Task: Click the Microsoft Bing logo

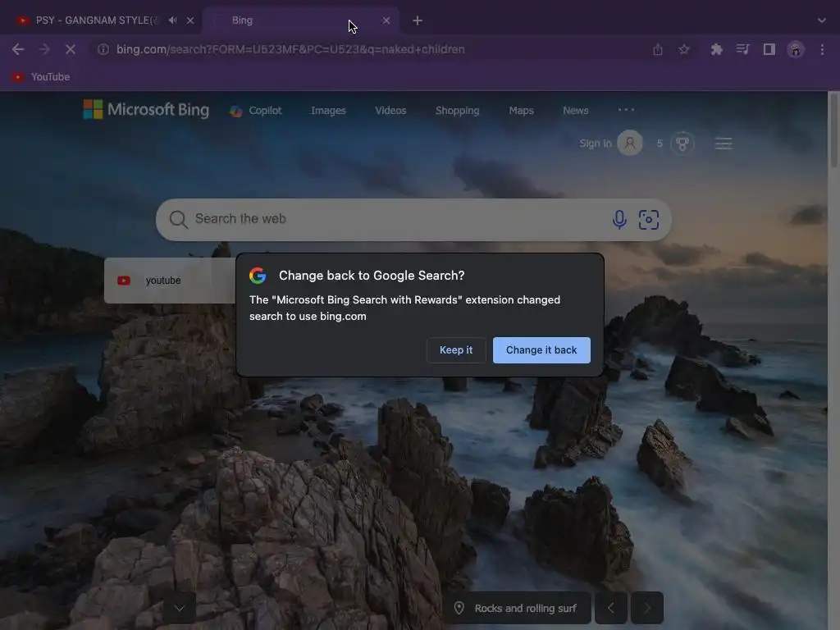Action: point(146,109)
